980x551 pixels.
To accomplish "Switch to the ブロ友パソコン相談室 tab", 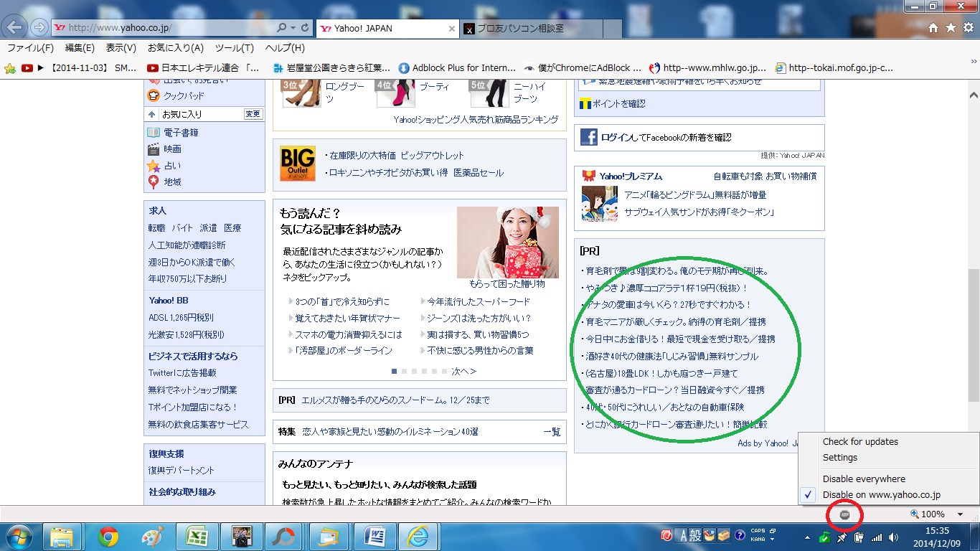I will 531,29.
